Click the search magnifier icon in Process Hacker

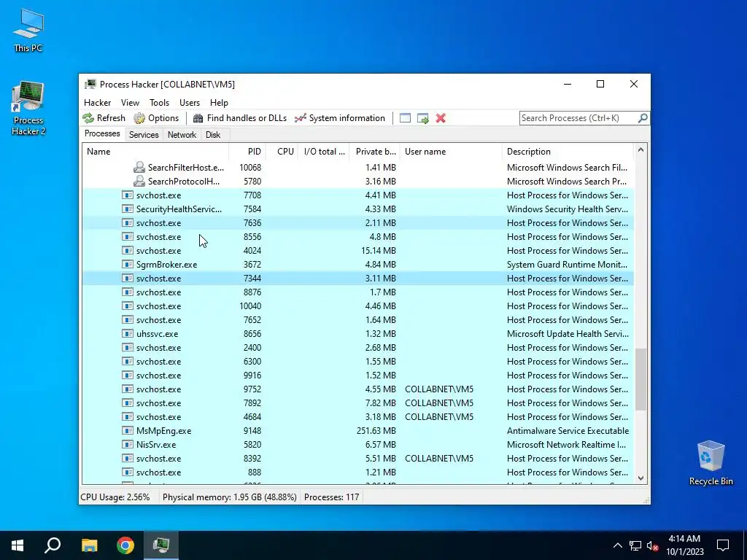click(643, 117)
